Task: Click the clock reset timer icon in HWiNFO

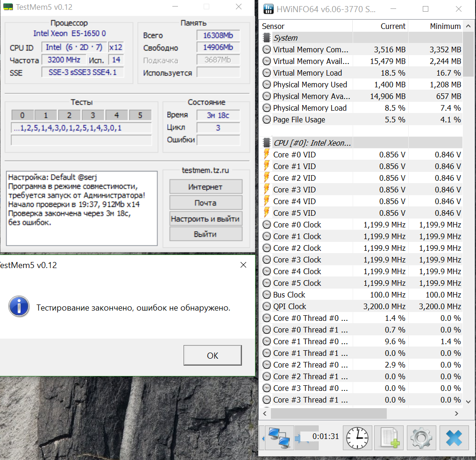Action: click(x=357, y=438)
